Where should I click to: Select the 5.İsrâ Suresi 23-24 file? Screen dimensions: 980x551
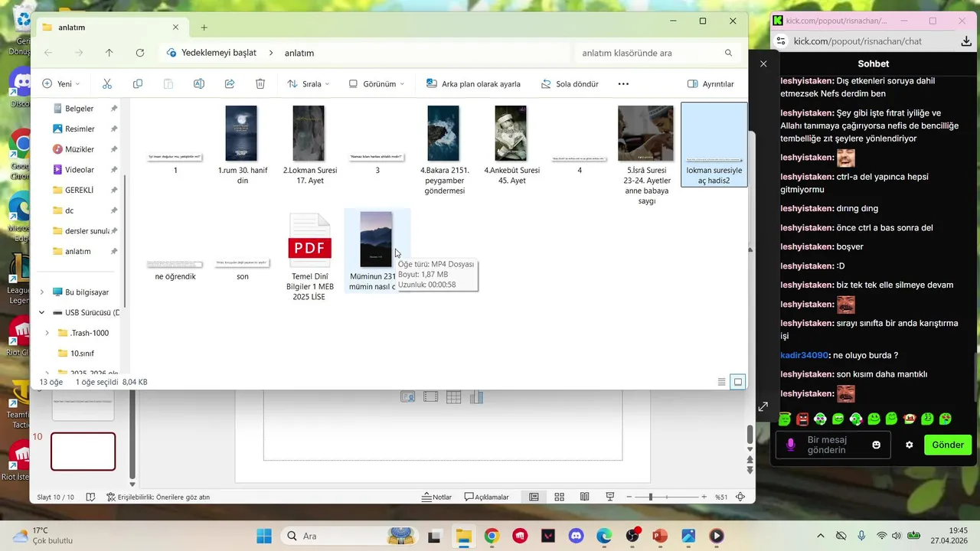click(646, 155)
